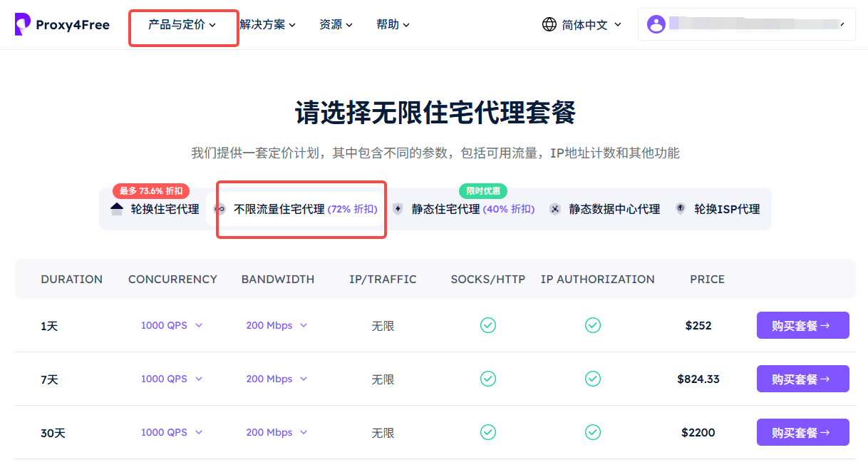Click the globe language icon

pyautogui.click(x=549, y=24)
